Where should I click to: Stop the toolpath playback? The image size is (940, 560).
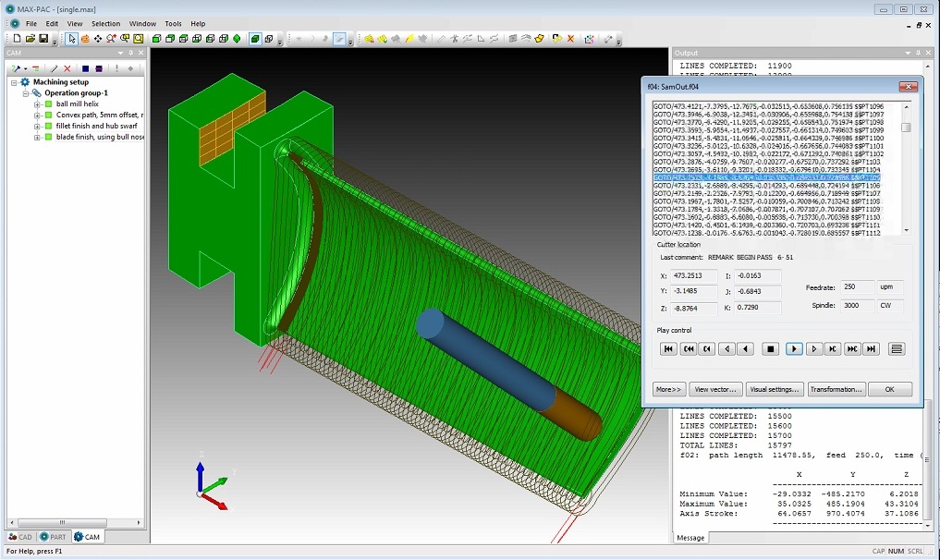pos(771,349)
